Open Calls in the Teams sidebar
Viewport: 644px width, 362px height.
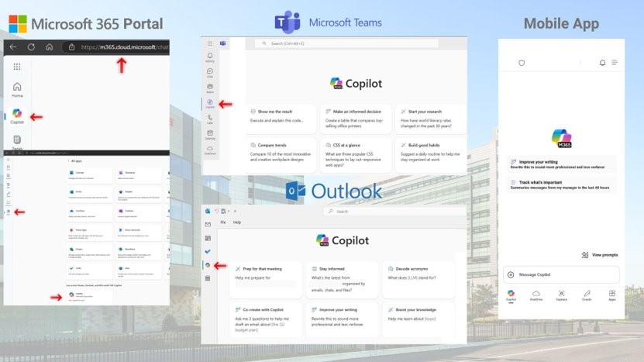[210, 119]
